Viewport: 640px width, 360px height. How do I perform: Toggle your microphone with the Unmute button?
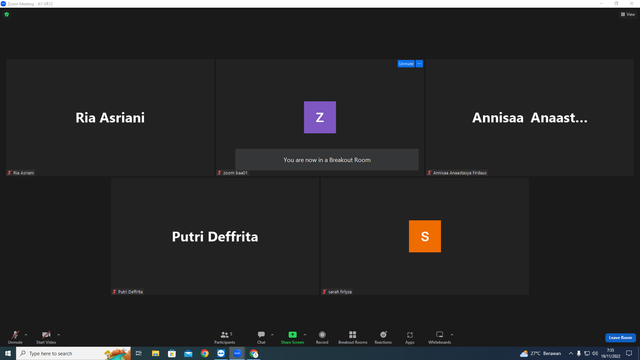tap(15, 337)
